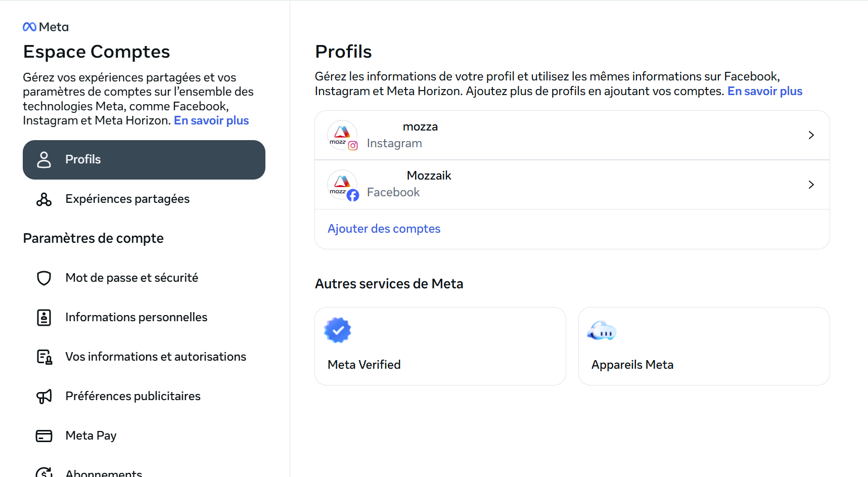
Task: Open En savoir plus under Profils heading
Action: pos(765,91)
